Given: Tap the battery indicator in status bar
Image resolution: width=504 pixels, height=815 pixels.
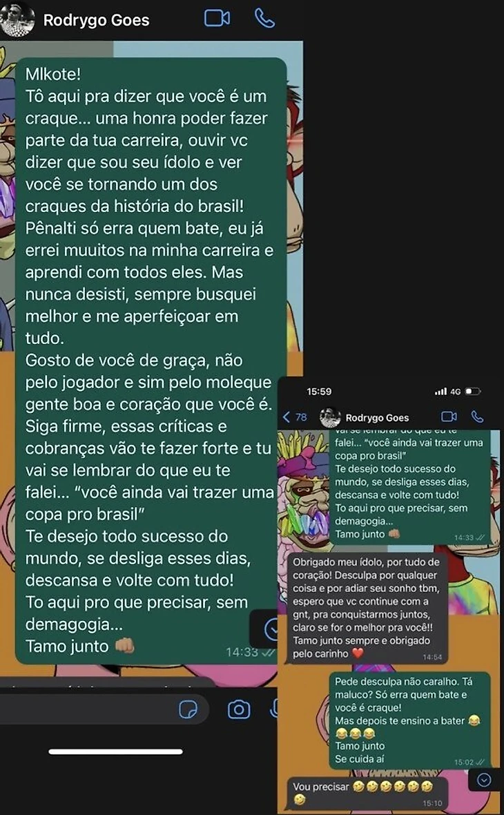Looking at the screenshot, I should (x=472, y=392).
